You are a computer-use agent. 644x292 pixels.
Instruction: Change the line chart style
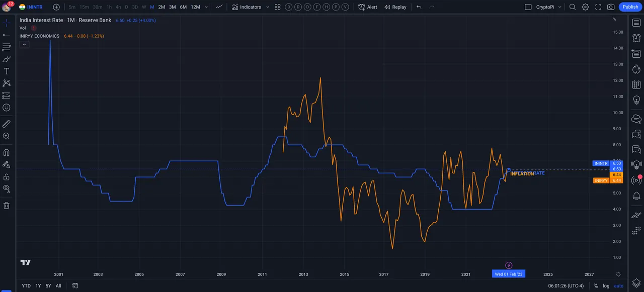(x=219, y=7)
